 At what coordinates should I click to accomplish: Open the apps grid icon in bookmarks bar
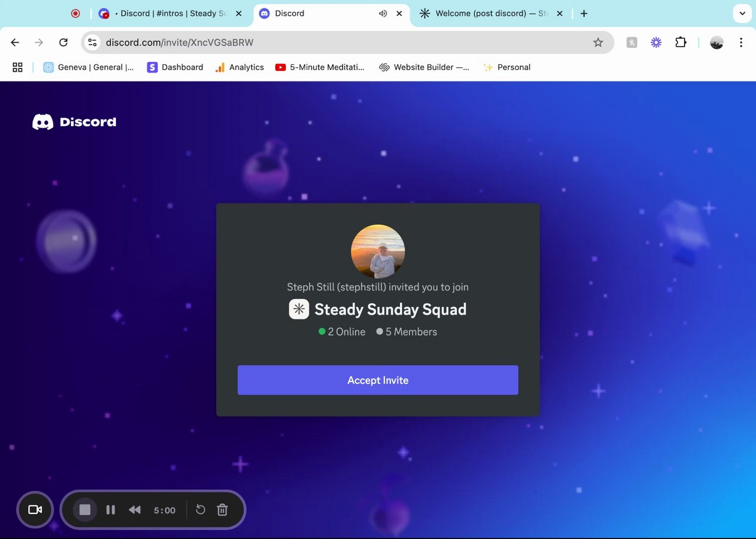click(x=17, y=67)
